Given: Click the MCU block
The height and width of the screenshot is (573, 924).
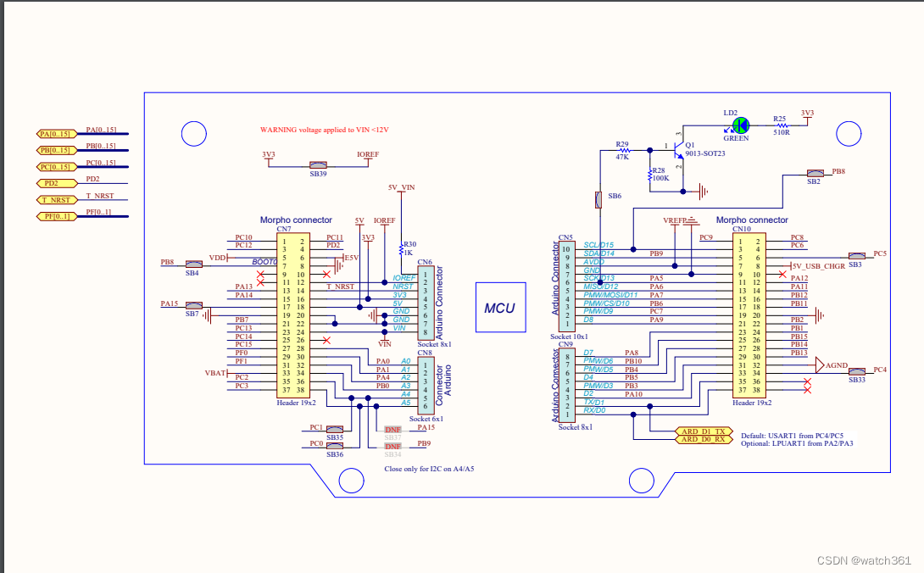Looking at the screenshot, I should coord(500,307).
